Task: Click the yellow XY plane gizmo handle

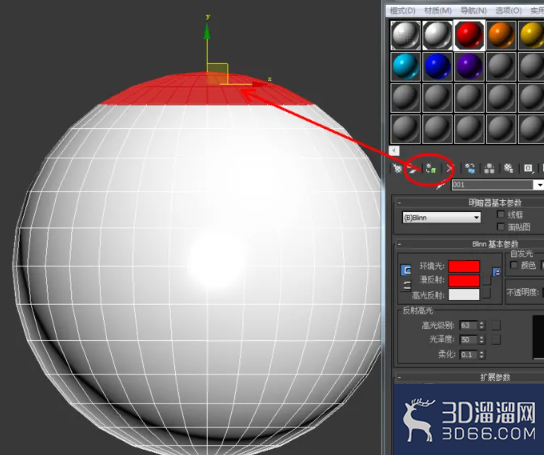Action: point(218,74)
